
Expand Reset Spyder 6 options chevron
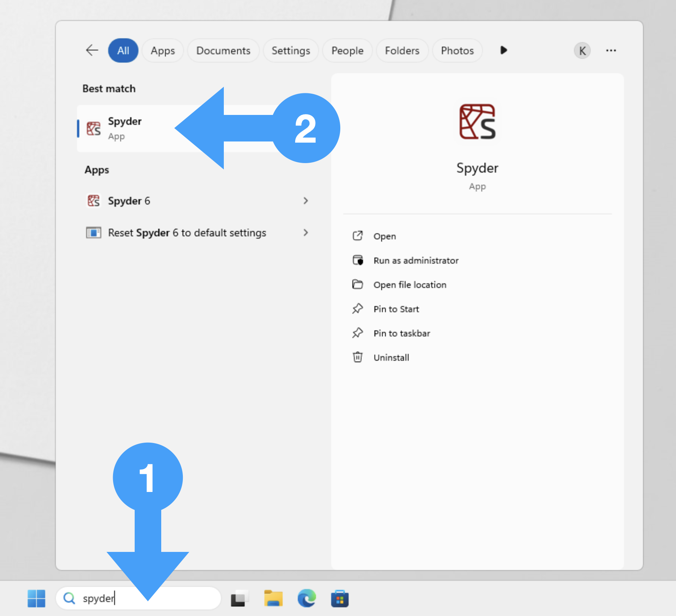(x=306, y=233)
